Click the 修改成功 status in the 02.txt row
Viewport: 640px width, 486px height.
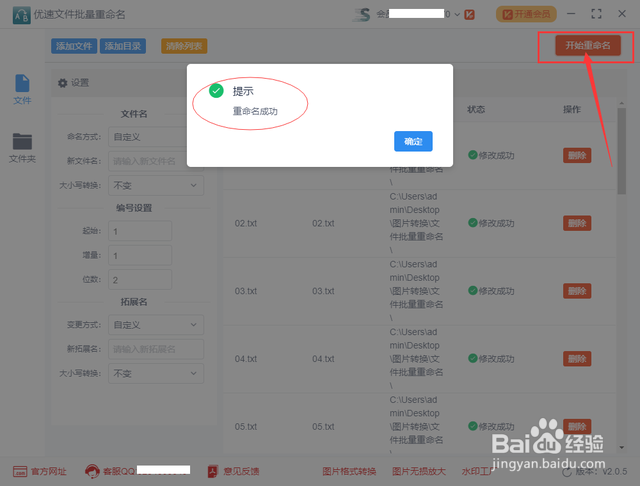tap(491, 223)
